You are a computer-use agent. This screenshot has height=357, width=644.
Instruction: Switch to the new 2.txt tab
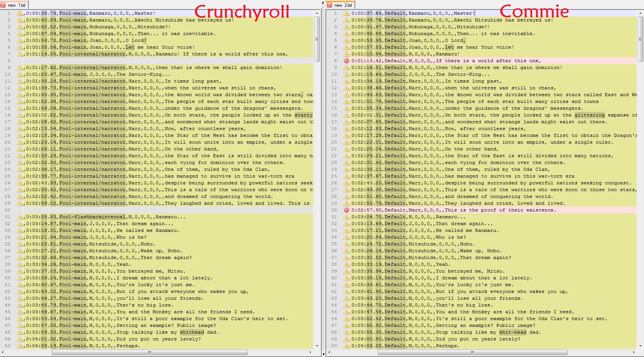(340, 5)
